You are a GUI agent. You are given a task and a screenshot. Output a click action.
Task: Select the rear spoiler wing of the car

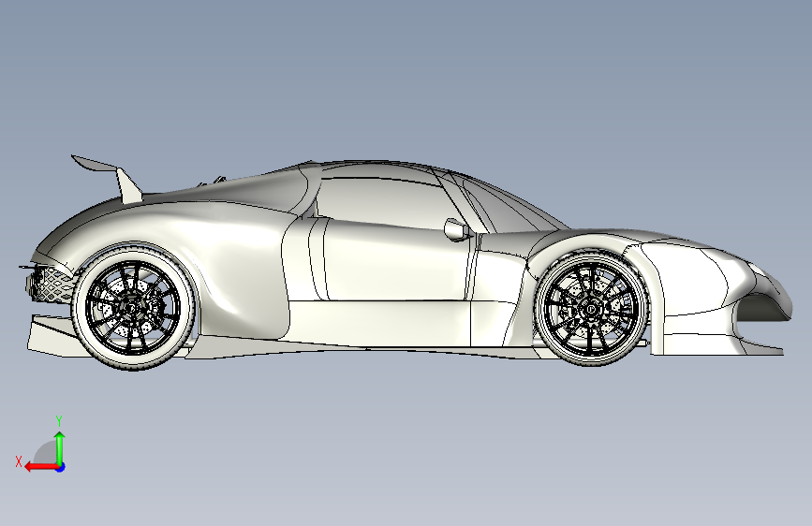108,178
